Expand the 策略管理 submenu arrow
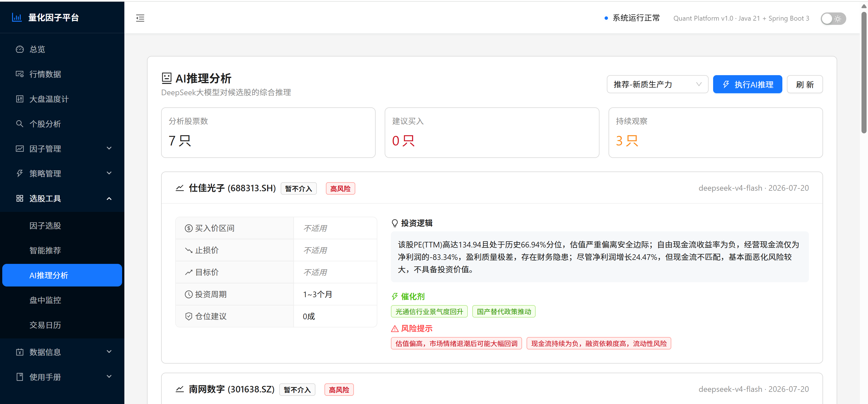The height and width of the screenshot is (404, 868). point(109,173)
